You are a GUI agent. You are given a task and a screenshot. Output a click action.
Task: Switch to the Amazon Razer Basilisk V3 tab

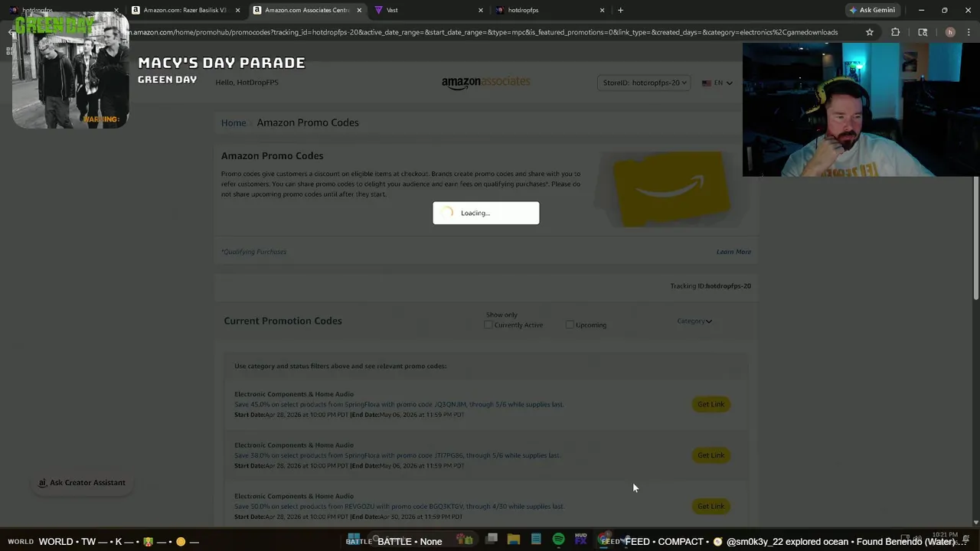click(x=185, y=10)
